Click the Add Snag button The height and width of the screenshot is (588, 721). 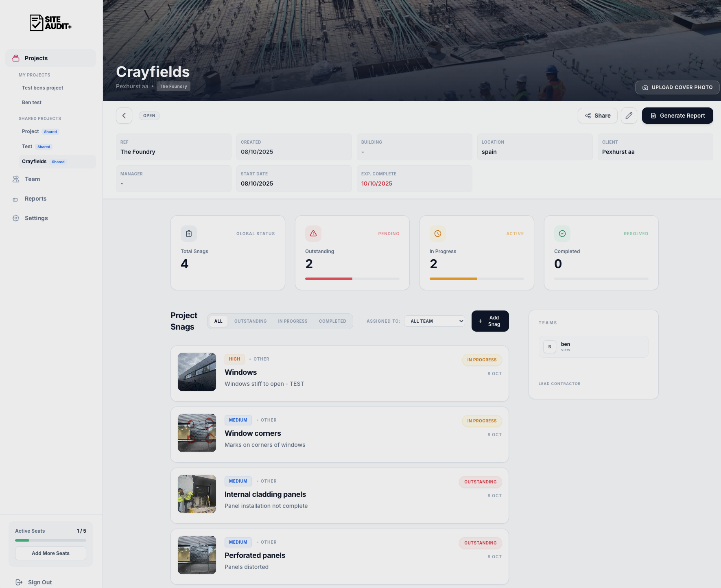coord(490,321)
